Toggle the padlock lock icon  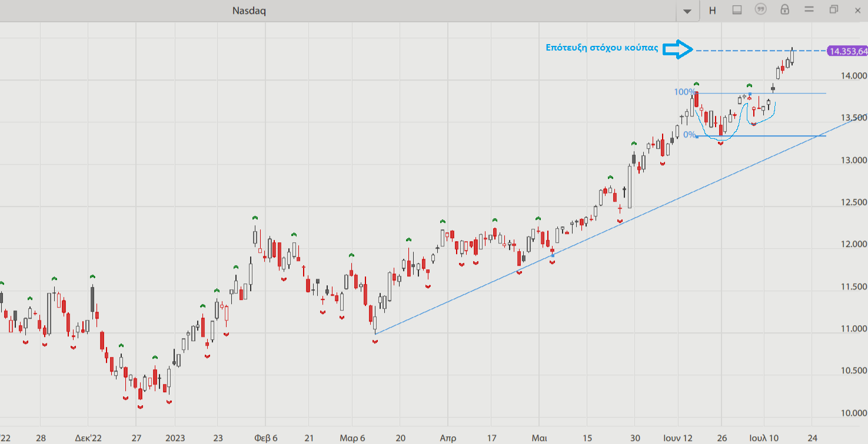tap(784, 10)
